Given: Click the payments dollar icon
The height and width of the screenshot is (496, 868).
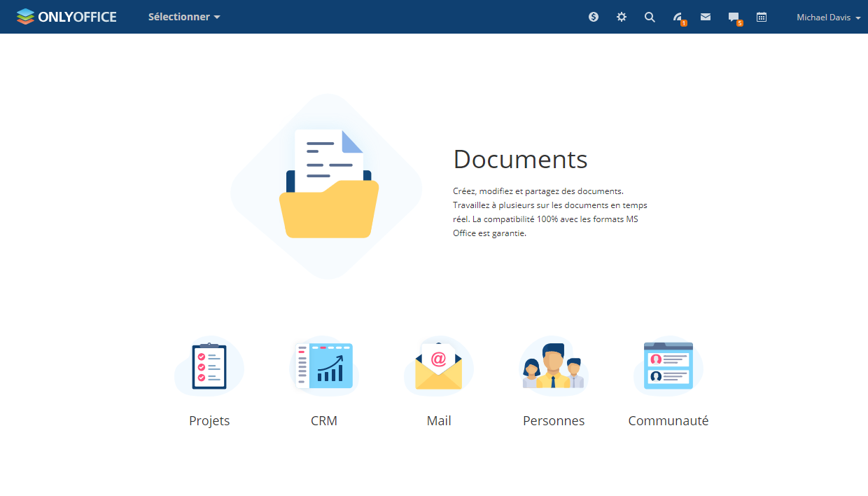Looking at the screenshot, I should coord(594,17).
